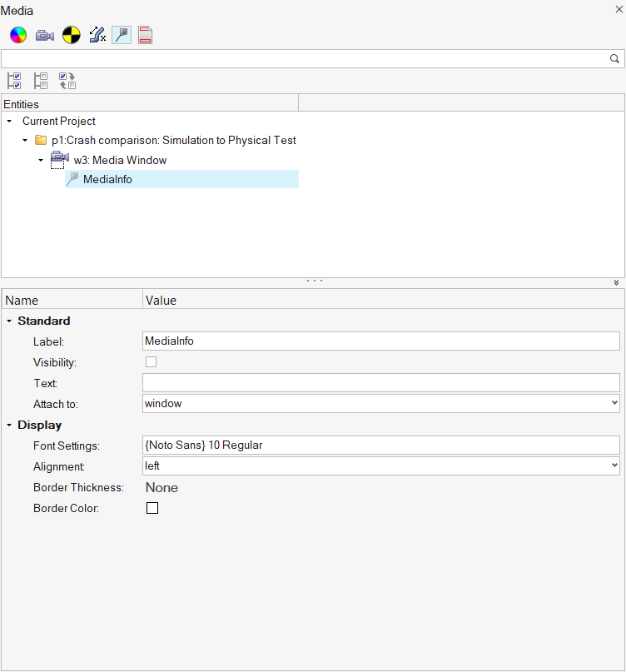Click the invert selection checkboxes icon
Screen dimensions: 626x672
coord(67,81)
